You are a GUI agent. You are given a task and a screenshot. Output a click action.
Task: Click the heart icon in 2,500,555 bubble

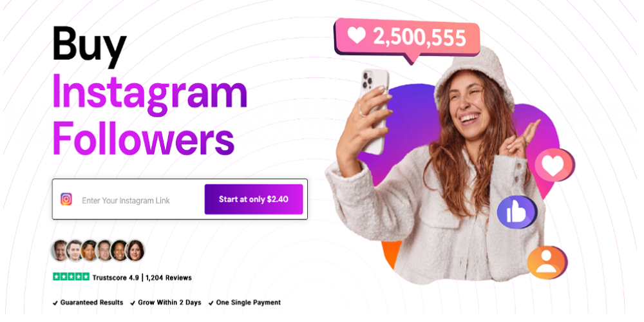pos(356,35)
